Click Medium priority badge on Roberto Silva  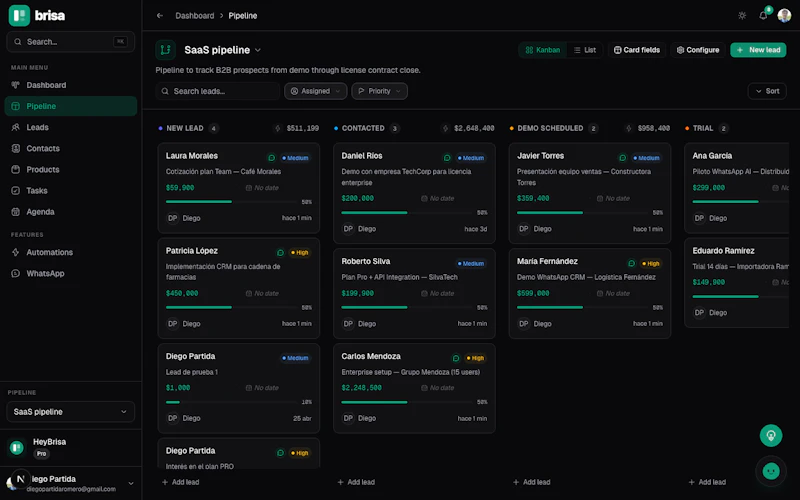(471, 264)
